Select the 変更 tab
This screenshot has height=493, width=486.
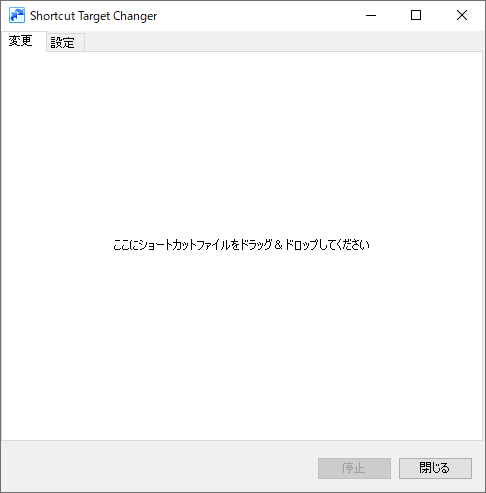[x=23, y=41]
